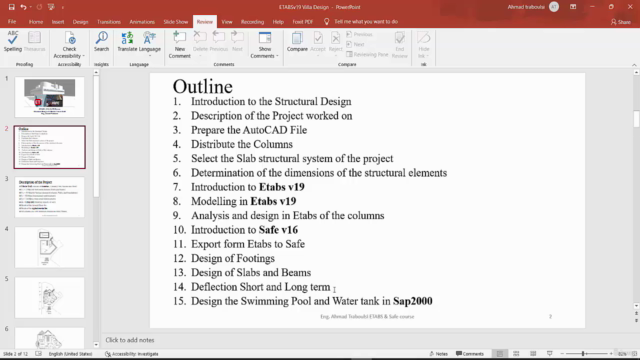
Task: Expand the Language dropdown arrow
Action: (150, 56)
